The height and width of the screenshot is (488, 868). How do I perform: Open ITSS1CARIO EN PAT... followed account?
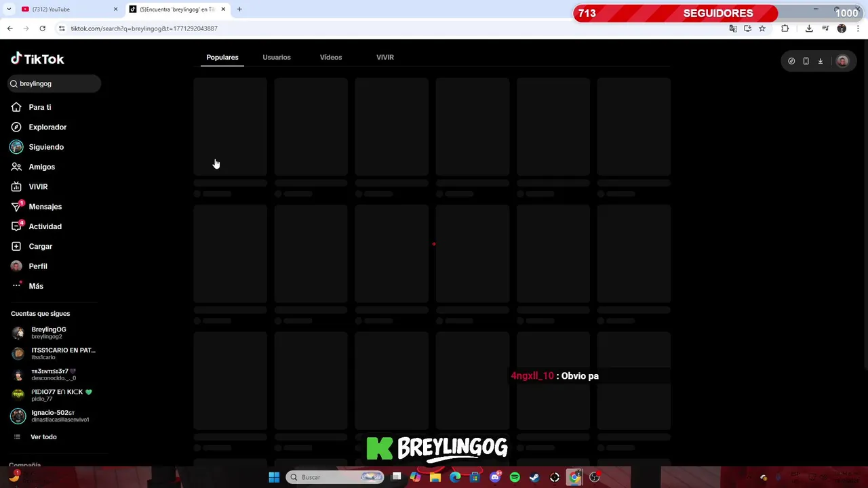click(x=54, y=353)
